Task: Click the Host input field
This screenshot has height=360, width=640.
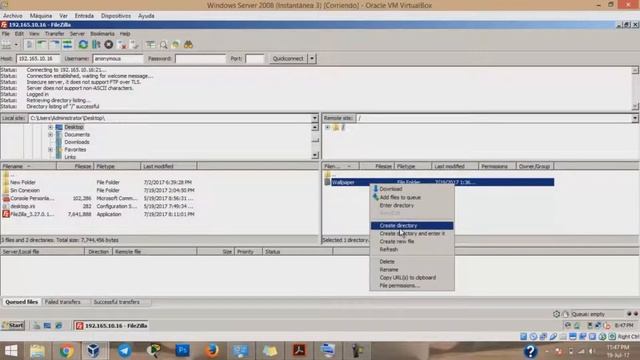Action: tap(38, 59)
